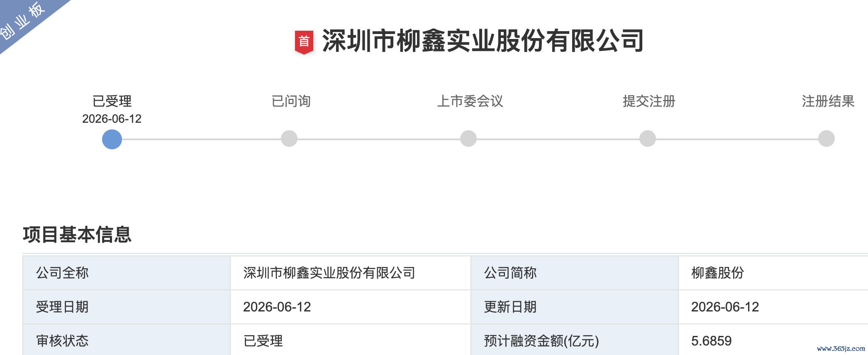868x355 pixels.
Task: Click the 柳鑫股份 short name cell
Action: click(x=773, y=273)
